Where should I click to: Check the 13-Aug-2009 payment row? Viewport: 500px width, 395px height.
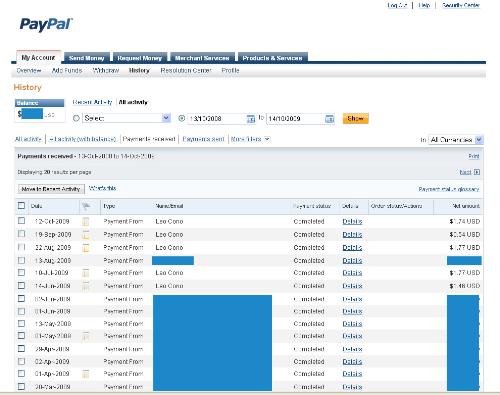(21, 260)
